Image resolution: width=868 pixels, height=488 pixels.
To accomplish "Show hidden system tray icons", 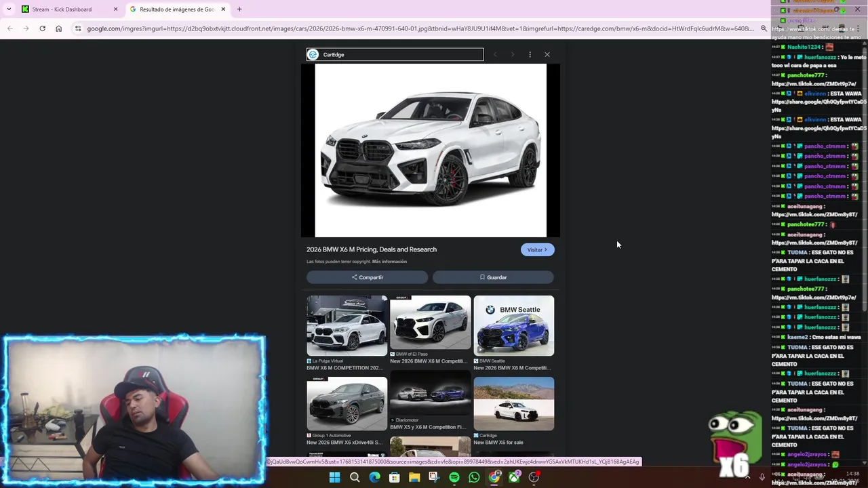I will (x=747, y=477).
